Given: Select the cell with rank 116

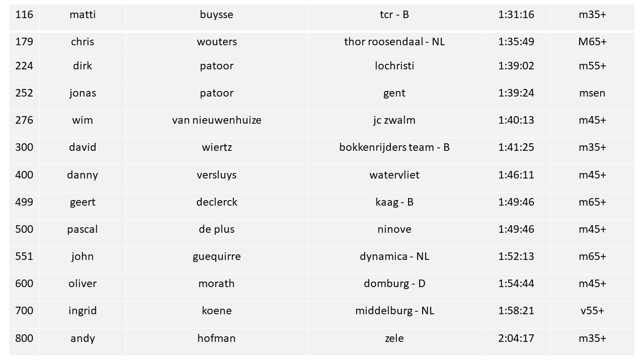Looking at the screenshot, I should [x=24, y=15].
